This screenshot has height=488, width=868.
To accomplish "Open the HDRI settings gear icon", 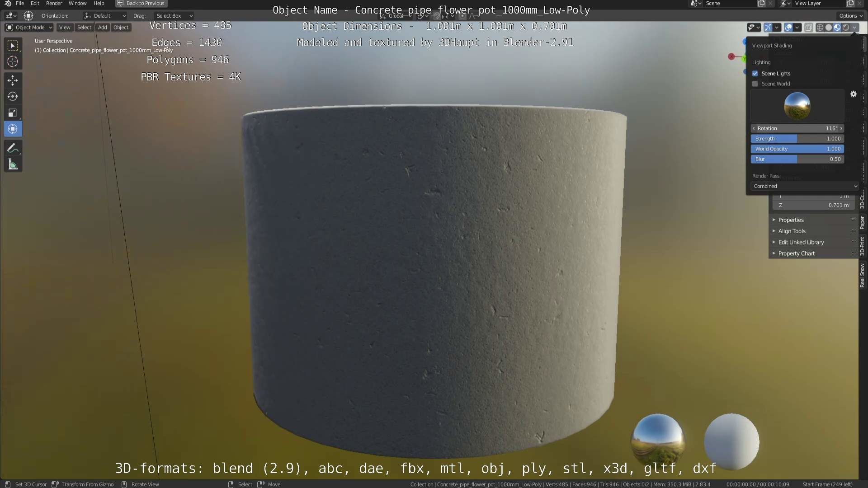I will coord(853,94).
